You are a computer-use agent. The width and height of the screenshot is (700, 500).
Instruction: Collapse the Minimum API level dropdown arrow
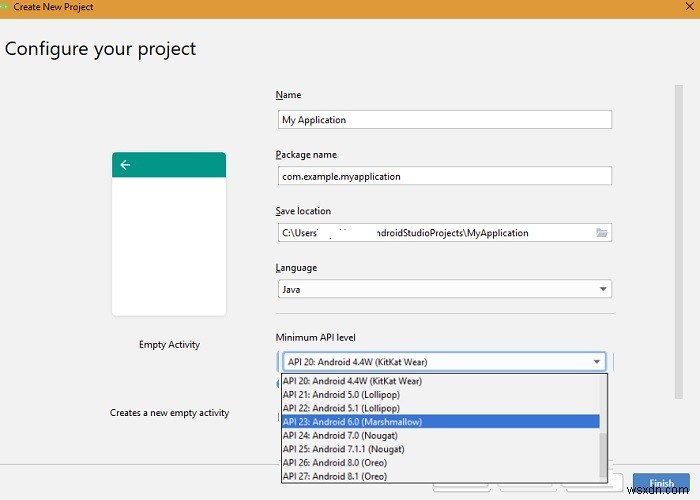[597, 362]
